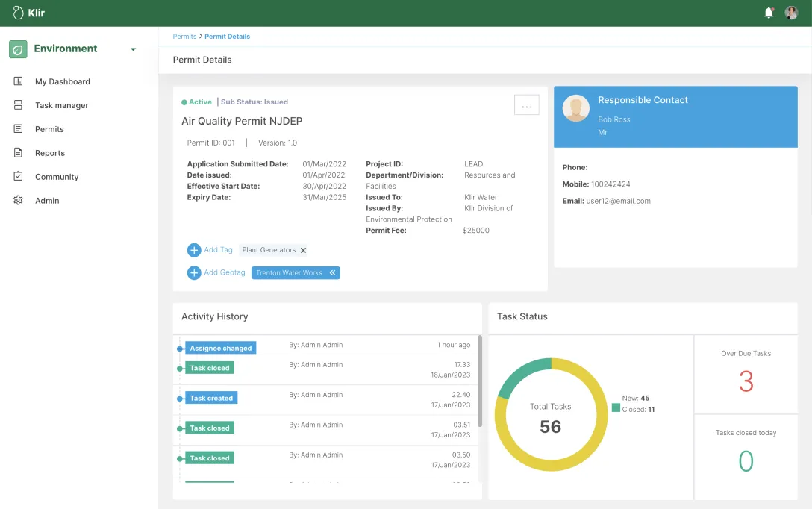Collapse the Trenton Water Works geotag

[332, 273]
